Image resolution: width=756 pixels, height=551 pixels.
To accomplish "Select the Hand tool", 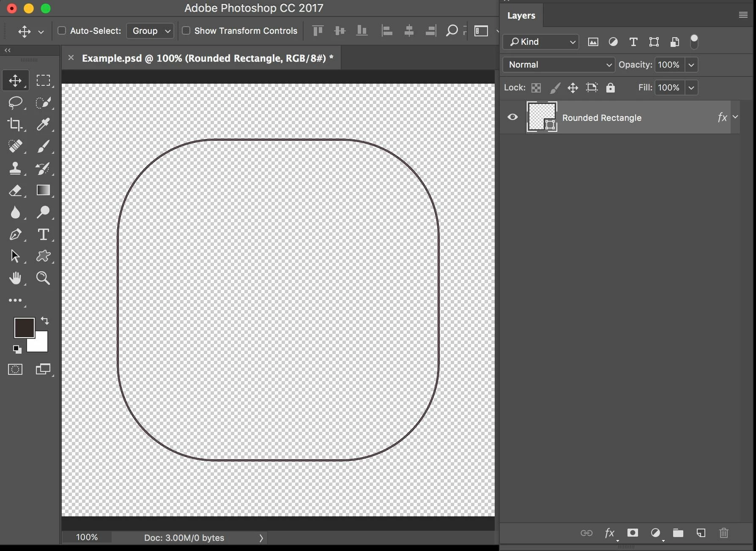I will (15, 278).
